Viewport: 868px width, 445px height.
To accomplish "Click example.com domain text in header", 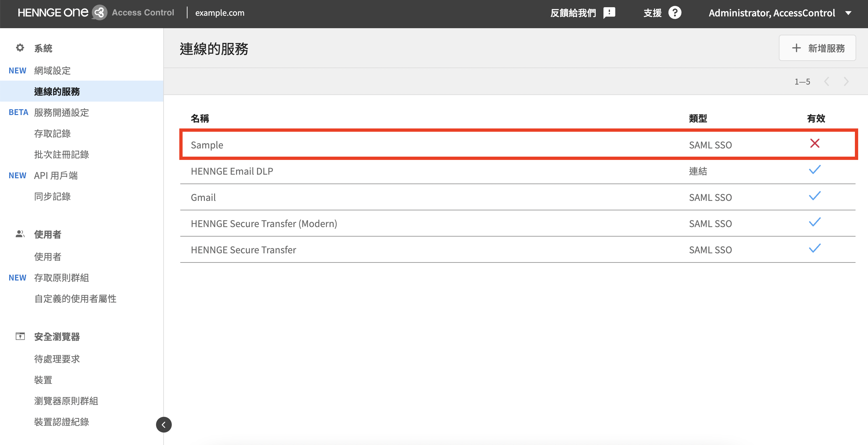I will point(220,13).
